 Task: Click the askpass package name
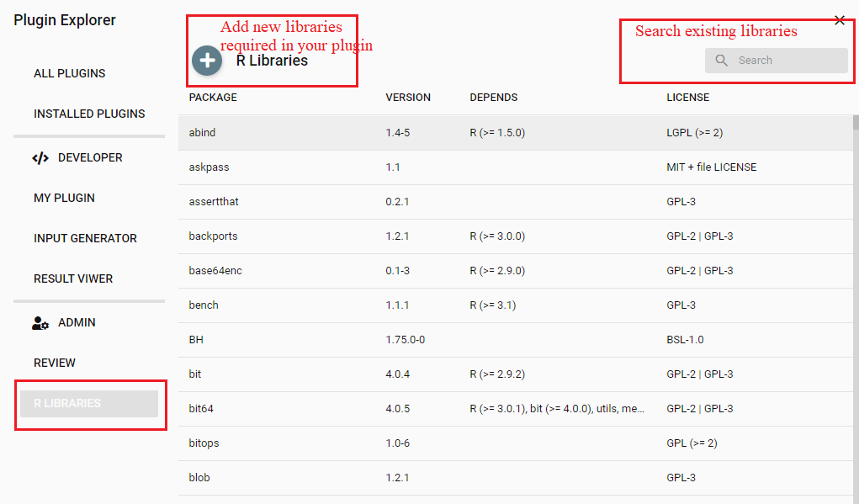203,167
